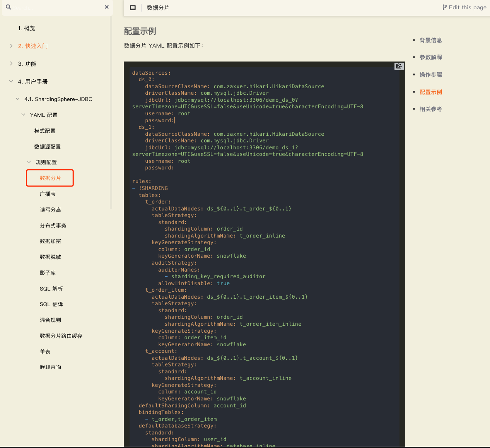Click the Edit this page link
Screen dimensions: 490x448
tap(464, 7)
